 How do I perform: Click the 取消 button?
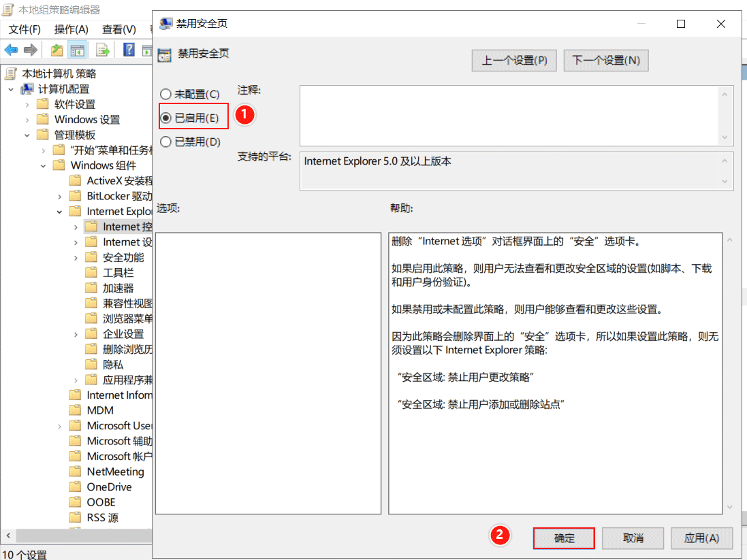[x=633, y=538]
